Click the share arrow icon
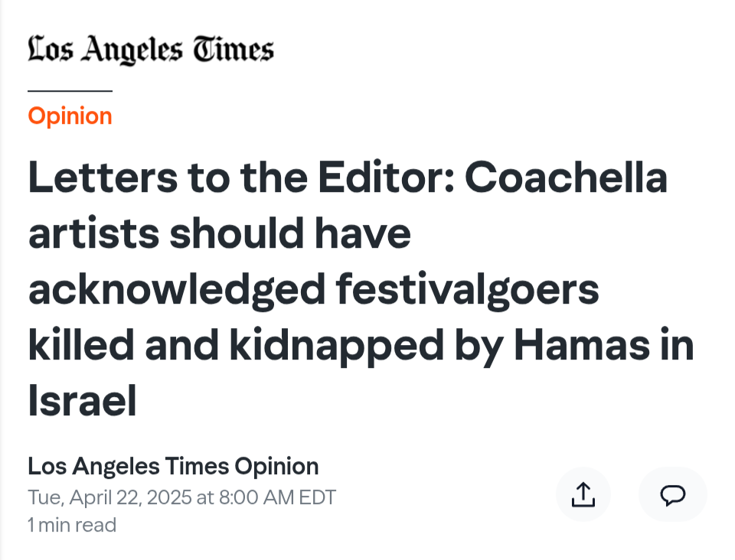 (583, 494)
